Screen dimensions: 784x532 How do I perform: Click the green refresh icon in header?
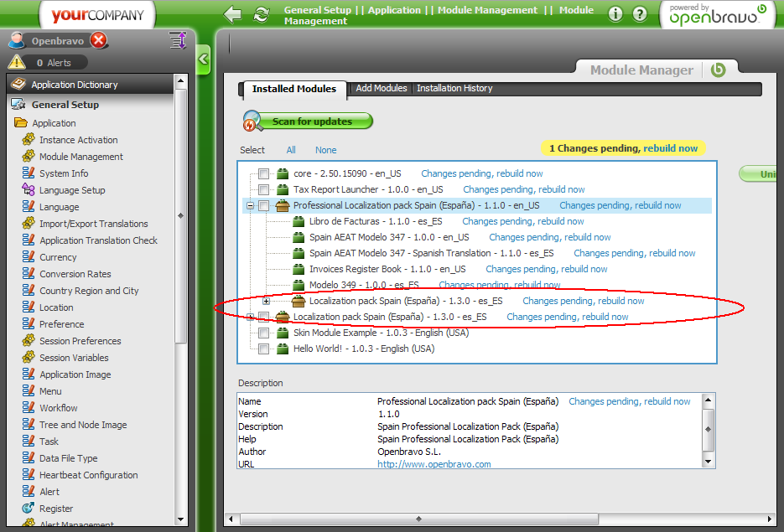click(262, 14)
